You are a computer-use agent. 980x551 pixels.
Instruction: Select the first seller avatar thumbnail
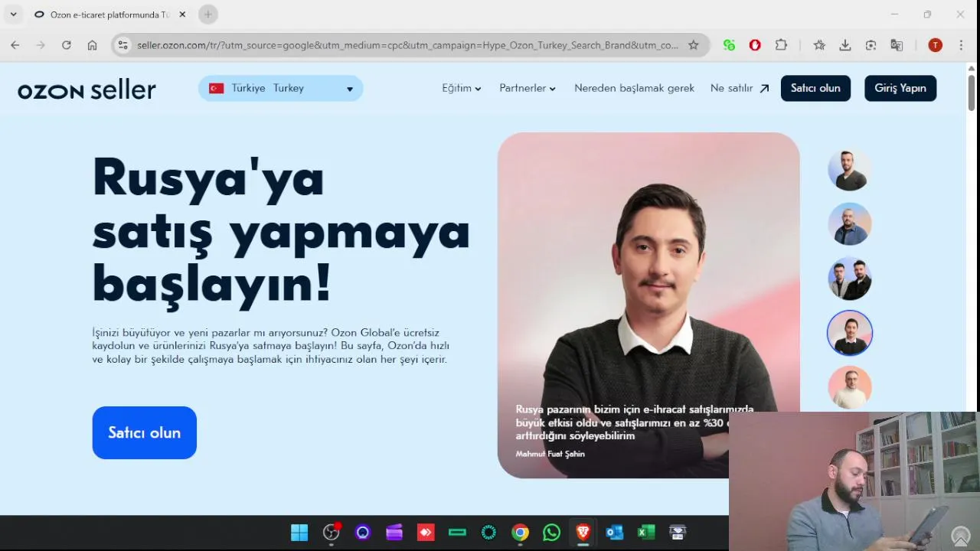[850, 170]
